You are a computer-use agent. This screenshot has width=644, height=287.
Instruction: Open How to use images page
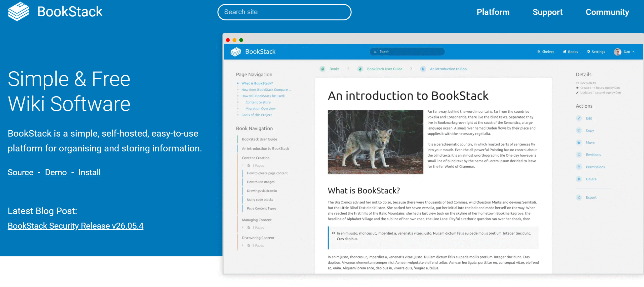(x=261, y=182)
